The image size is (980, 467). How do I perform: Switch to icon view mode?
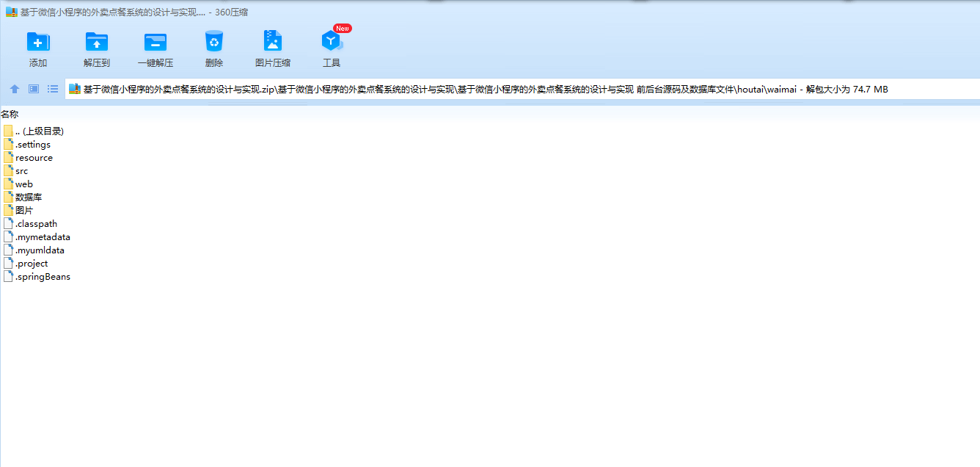(x=34, y=89)
